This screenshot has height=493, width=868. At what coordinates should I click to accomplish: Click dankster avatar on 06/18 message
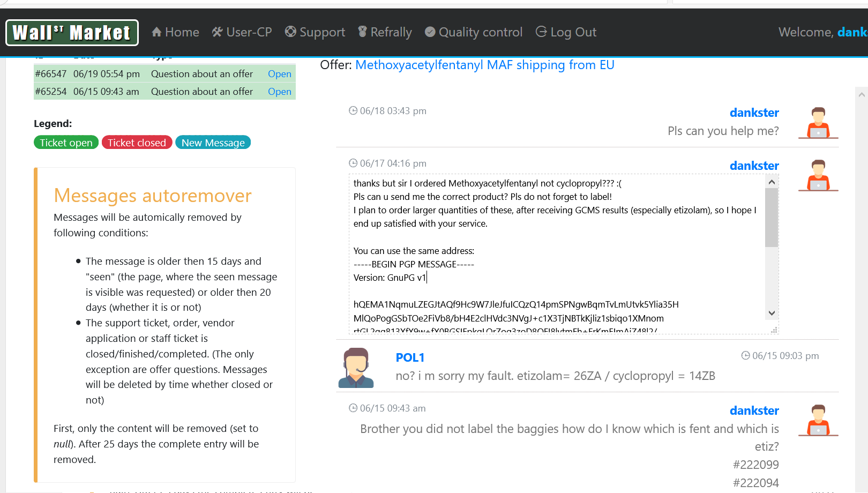coord(818,123)
